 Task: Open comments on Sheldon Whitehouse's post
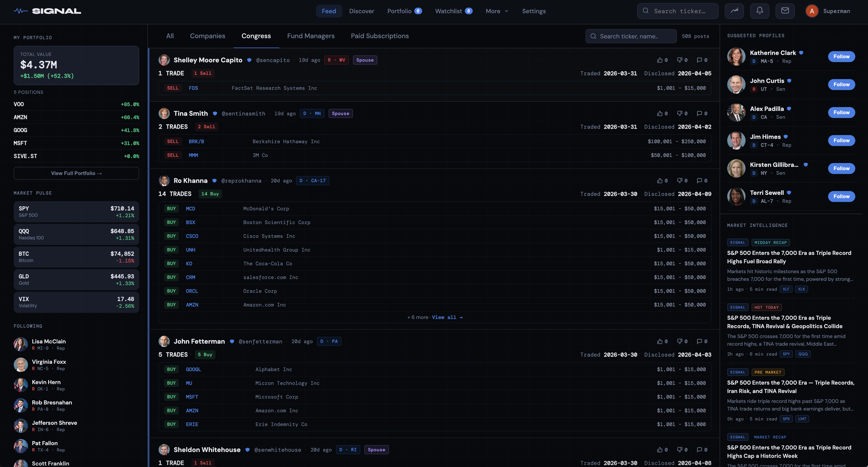click(700, 450)
